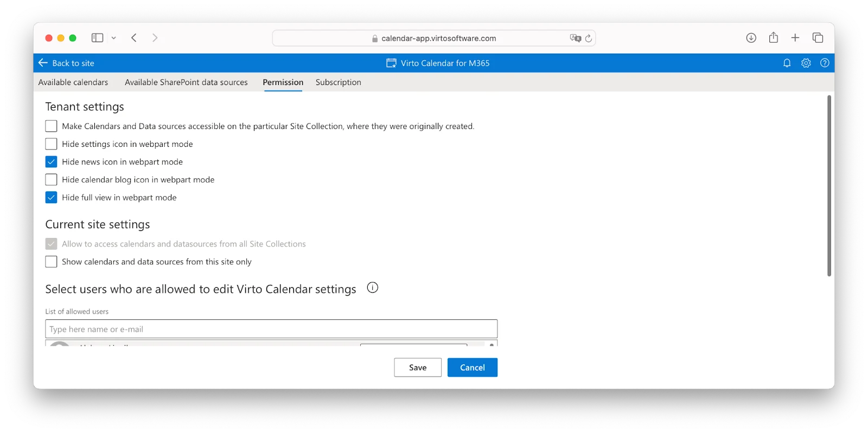Click the Cancel button
Image resolution: width=868 pixels, height=433 pixels.
(x=473, y=367)
